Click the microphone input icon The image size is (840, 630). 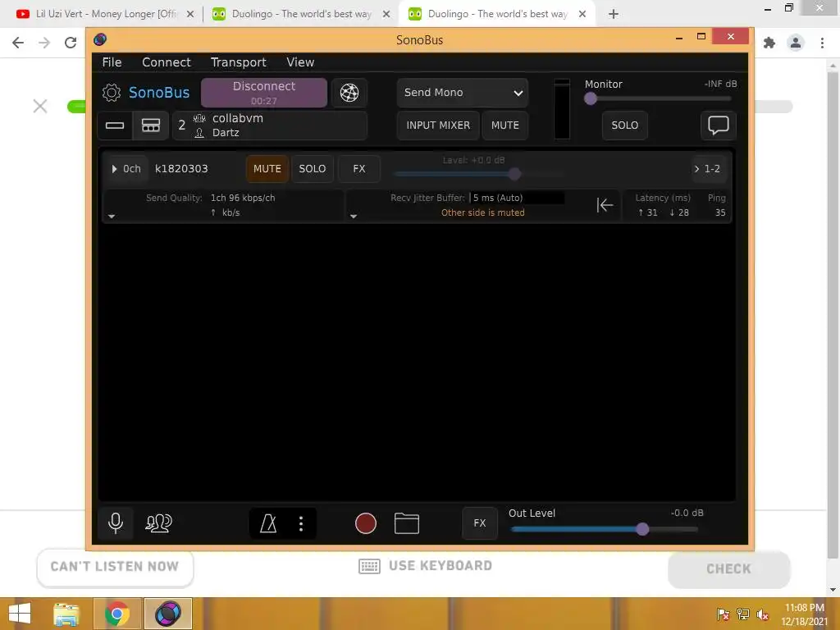[x=115, y=523]
